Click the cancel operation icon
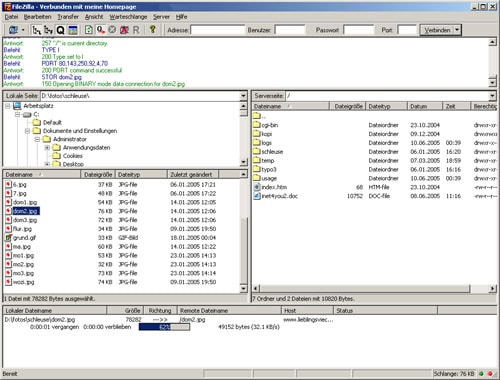This screenshot has width=500, height=380. pos(112,30)
